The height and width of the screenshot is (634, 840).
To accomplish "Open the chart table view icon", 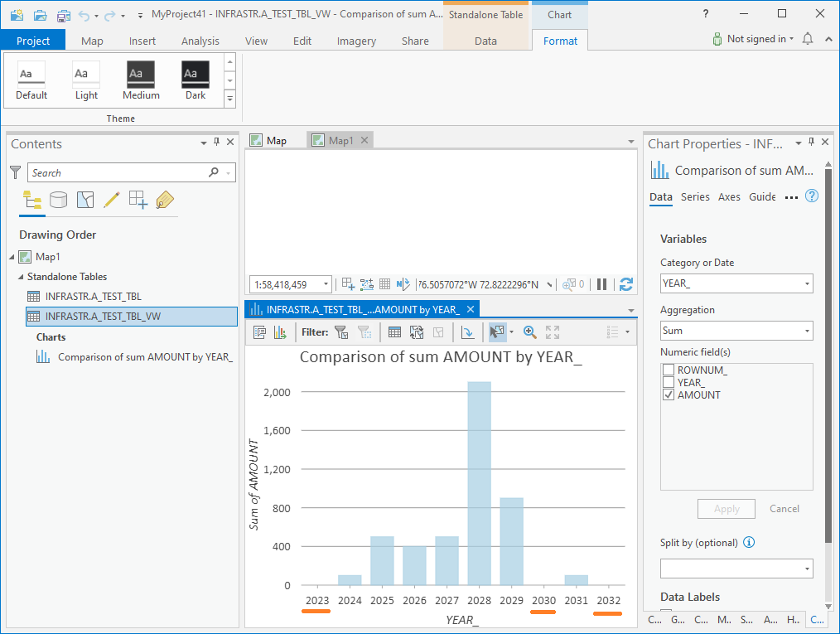I will tap(393, 332).
